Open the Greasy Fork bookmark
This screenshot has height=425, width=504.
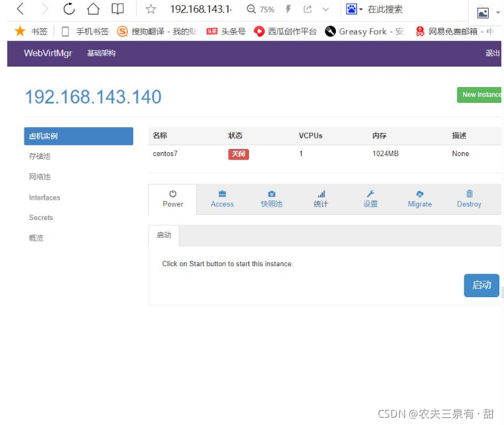coord(364,32)
